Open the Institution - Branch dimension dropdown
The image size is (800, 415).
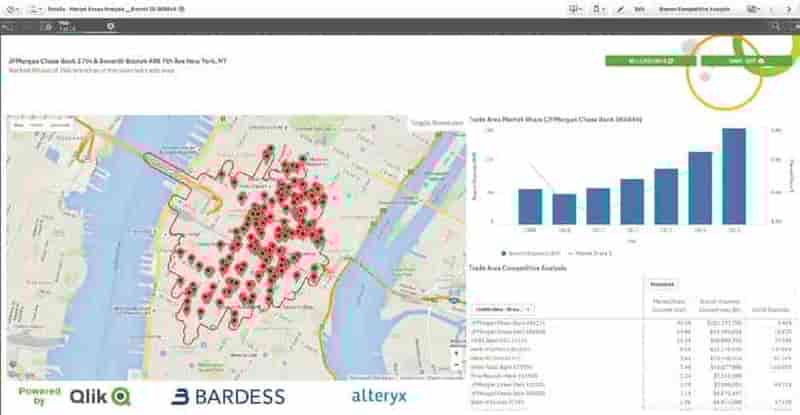(502, 309)
